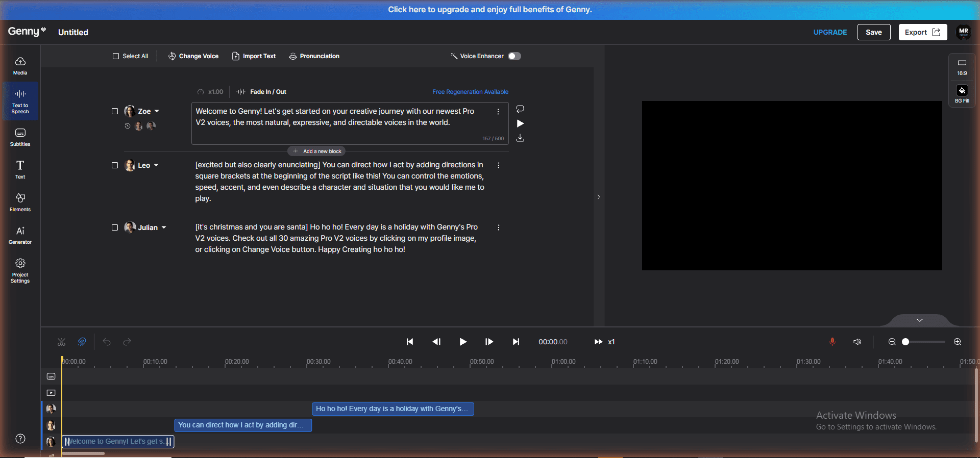Open the Zoe block's three-dot menu
980x458 pixels.
(x=498, y=112)
